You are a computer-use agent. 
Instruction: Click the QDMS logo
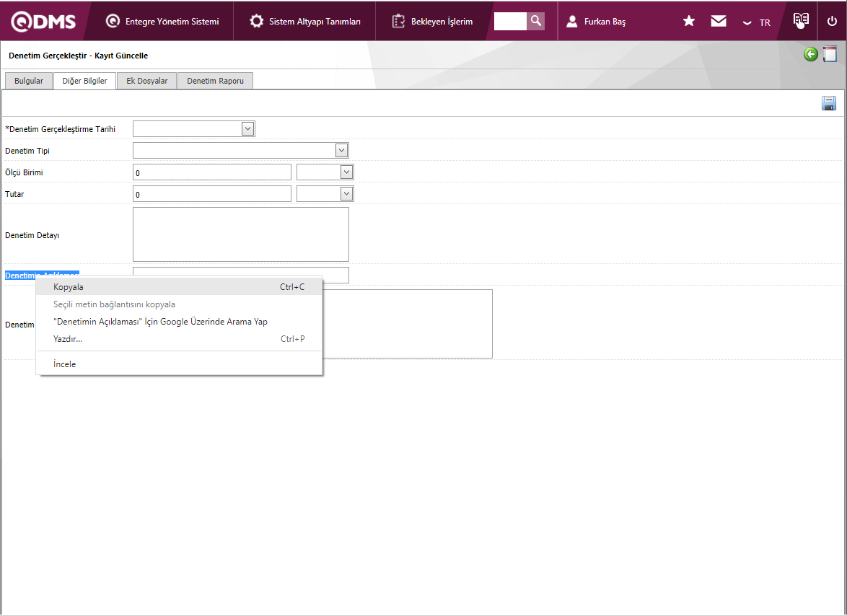(43, 21)
